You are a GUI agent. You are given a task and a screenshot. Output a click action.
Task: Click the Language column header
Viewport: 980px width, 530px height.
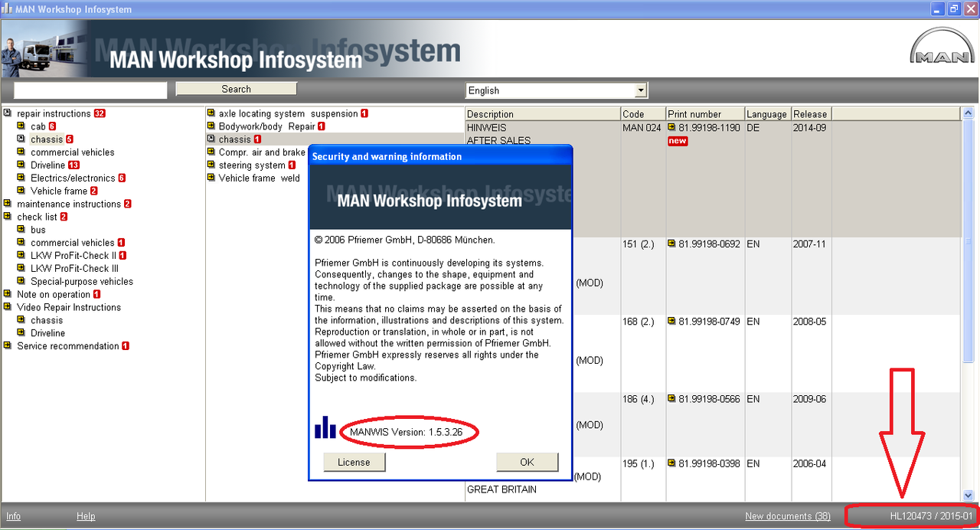tap(767, 114)
